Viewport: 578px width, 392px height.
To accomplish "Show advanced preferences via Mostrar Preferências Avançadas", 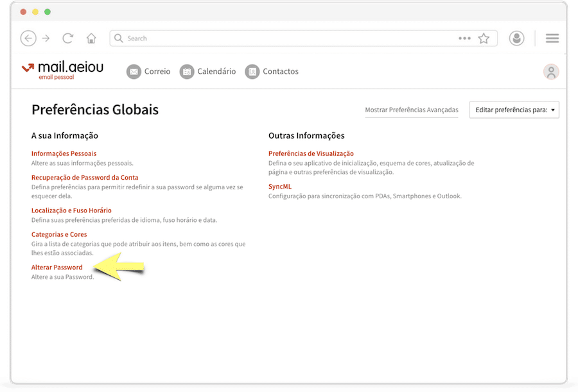I will click(x=412, y=110).
